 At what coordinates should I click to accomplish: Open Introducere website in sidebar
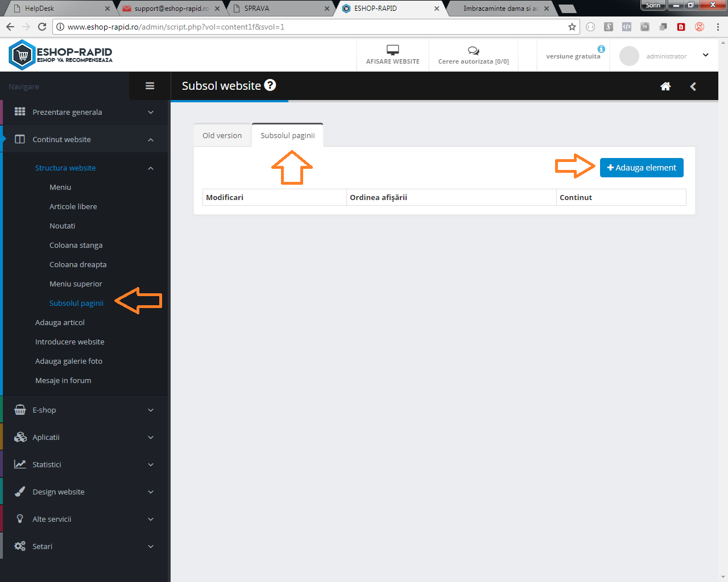pos(70,342)
